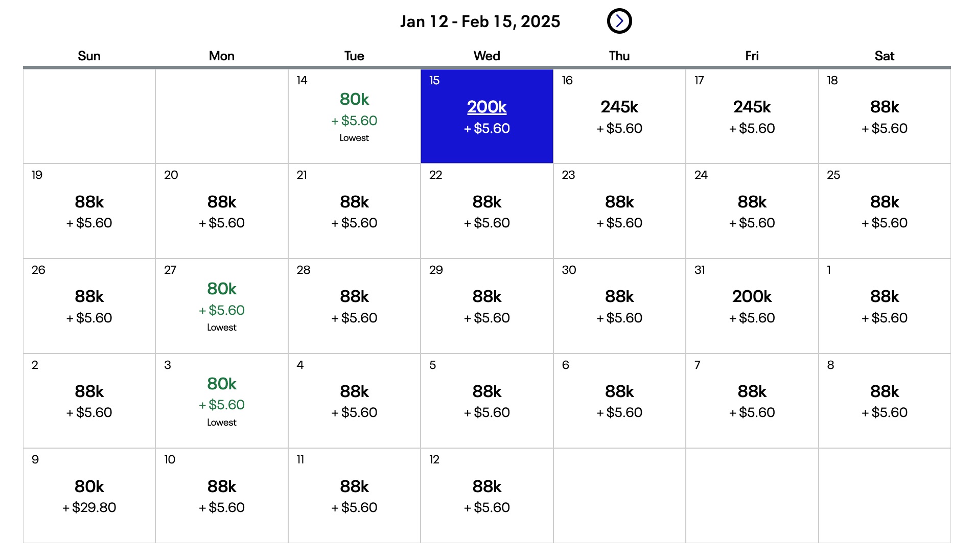Click the February 12 date cell

485,495
